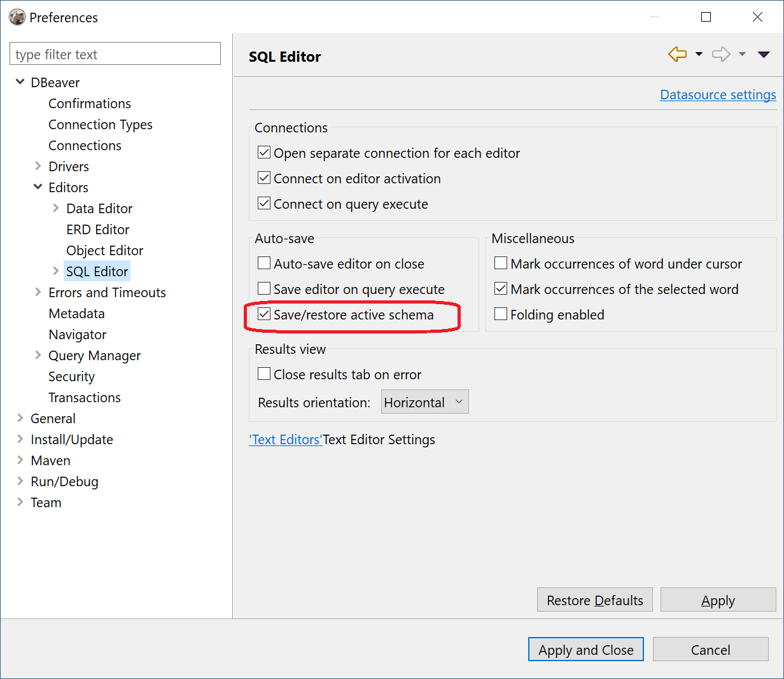Type in the filter text field
Viewport: 784px width, 679px height.
115,53
